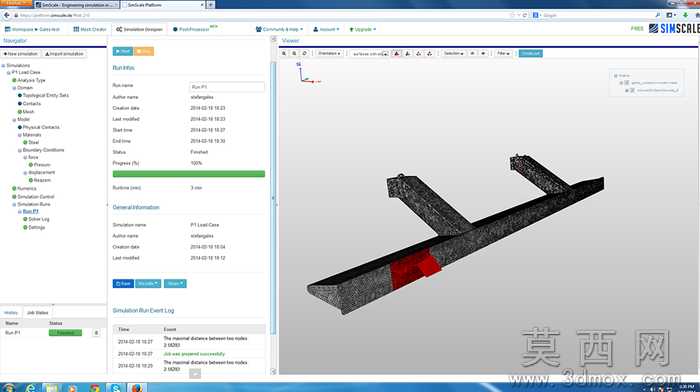Open the Account dropdown menu
700x392 pixels.
[x=326, y=29]
